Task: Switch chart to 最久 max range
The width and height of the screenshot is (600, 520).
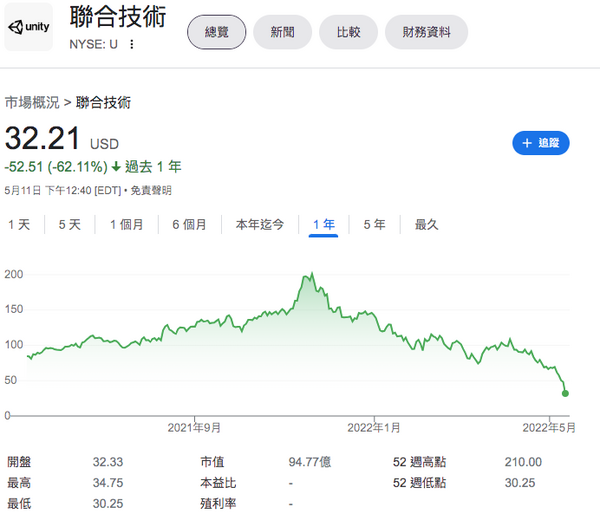Action: 426,225
